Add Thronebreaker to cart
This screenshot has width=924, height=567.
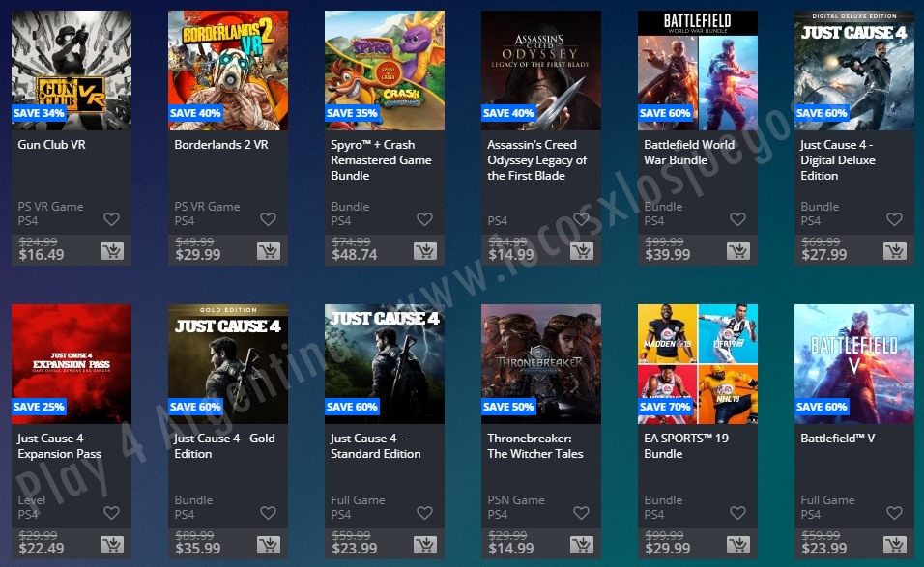coord(582,545)
